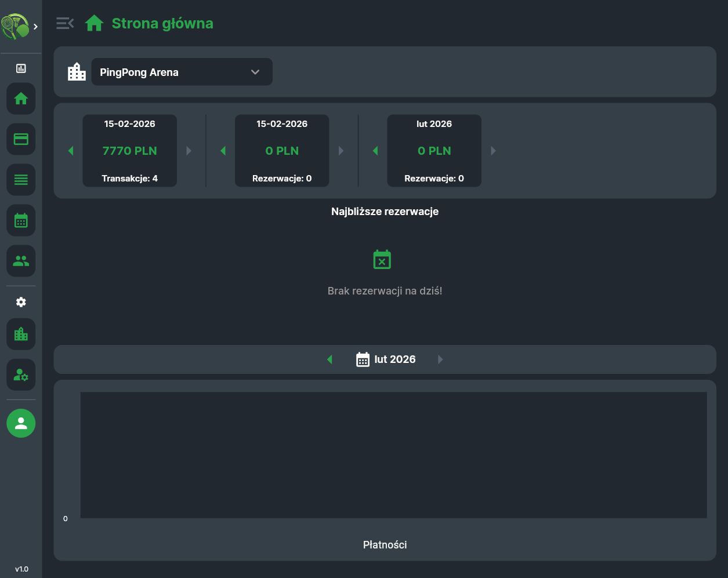Go to previous day for daily reservations card
Screen dimensions: 728x578
click(223, 151)
